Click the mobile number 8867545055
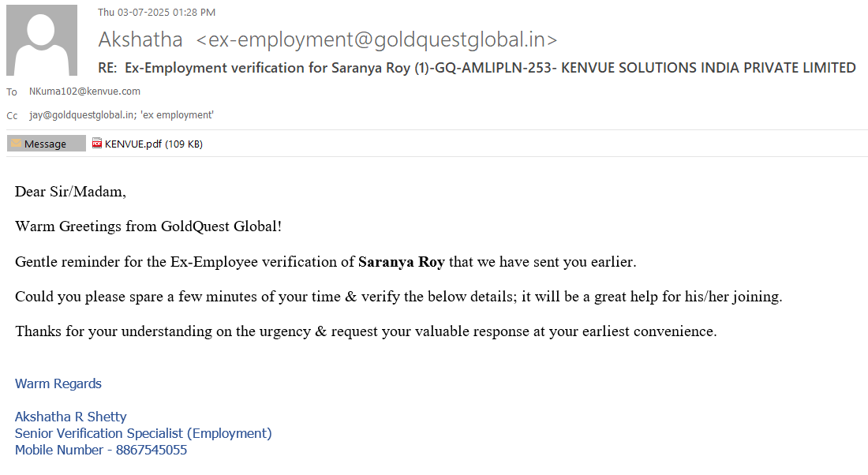The image size is (868, 475). click(152, 451)
